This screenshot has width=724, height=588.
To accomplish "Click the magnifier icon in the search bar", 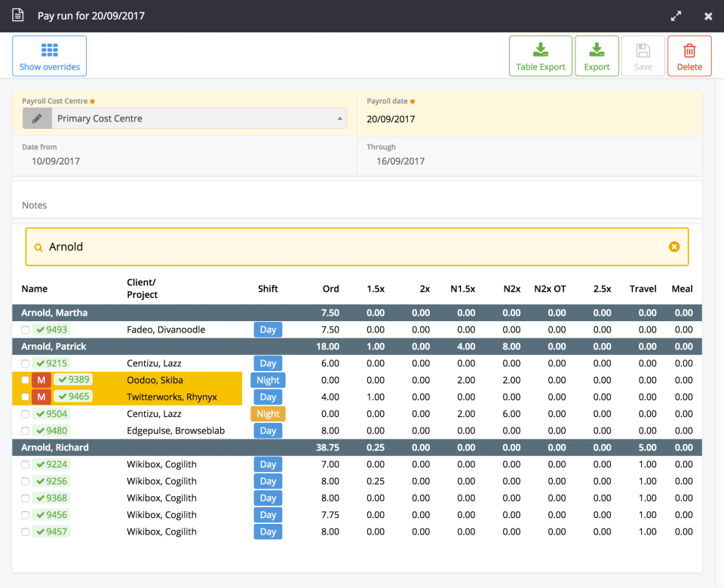I will [x=38, y=246].
